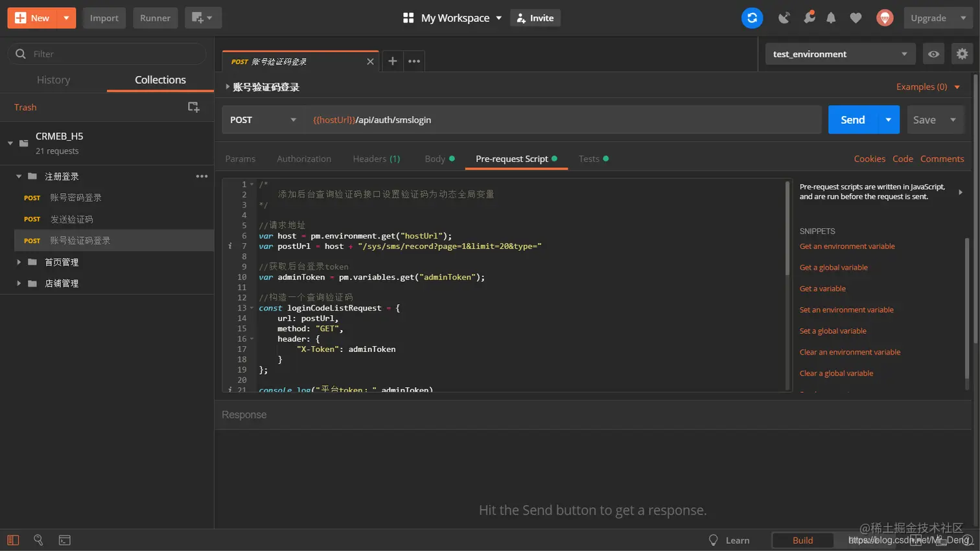Click the Invite button
The image size is (980, 551).
[535, 18]
